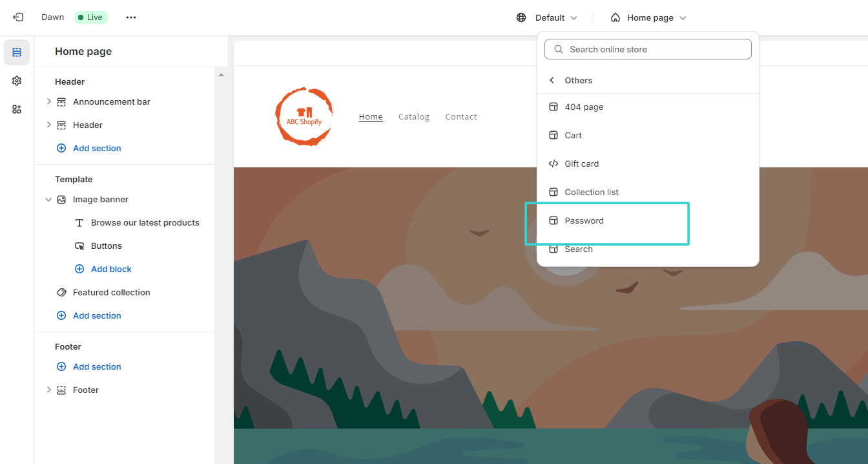Exit the theme editor

17,17
